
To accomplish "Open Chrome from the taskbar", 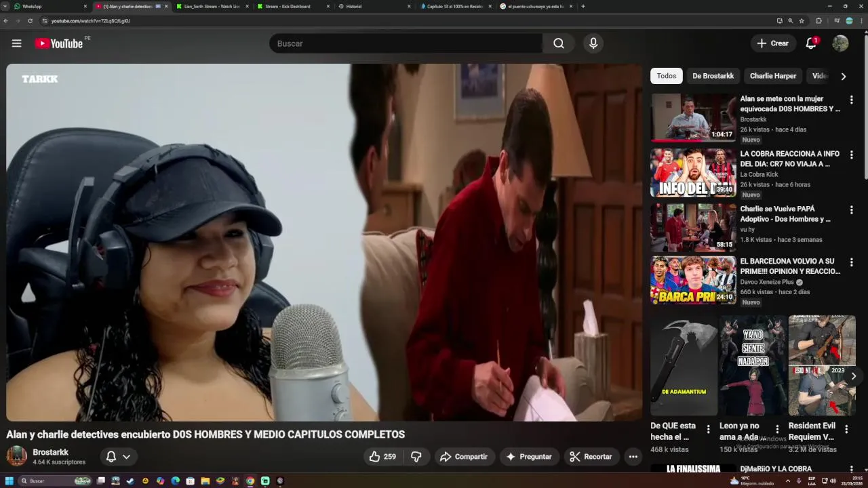I will [x=250, y=481].
